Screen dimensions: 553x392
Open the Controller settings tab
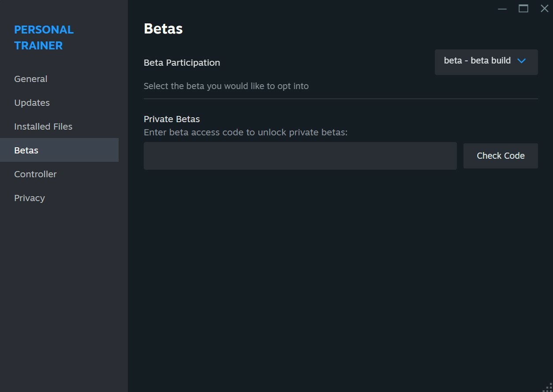(59, 174)
